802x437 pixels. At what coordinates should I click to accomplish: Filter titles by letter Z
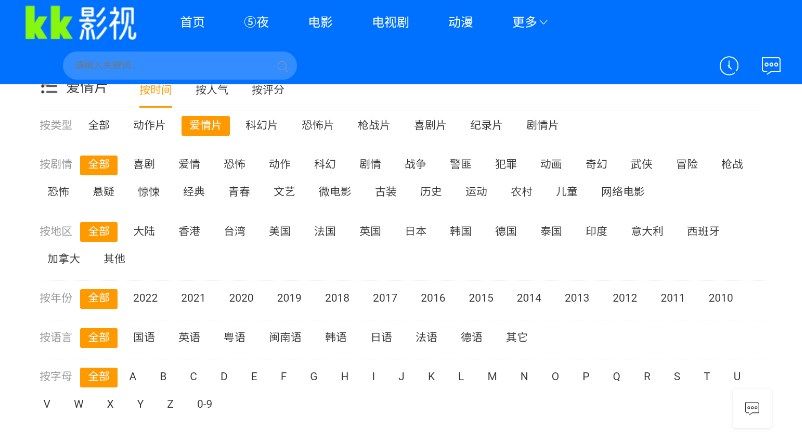pyautogui.click(x=170, y=404)
